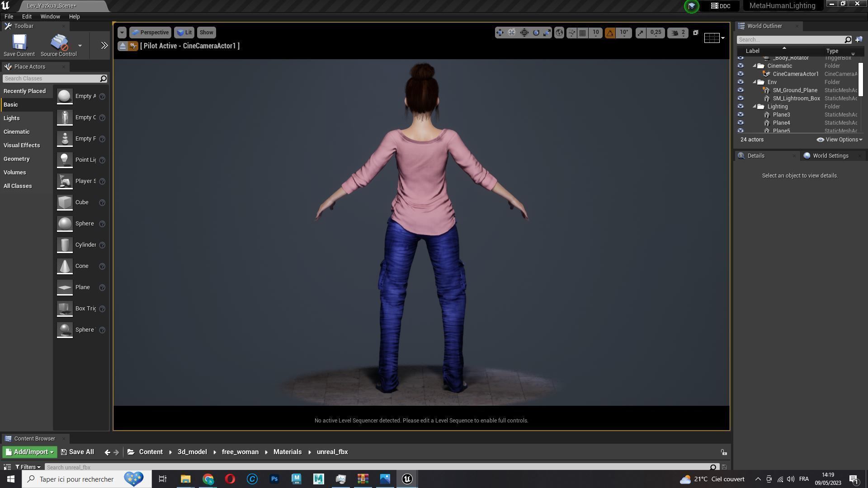The image size is (868, 488).
Task: Open Photoshop from the Windows taskbar
Action: (x=274, y=479)
